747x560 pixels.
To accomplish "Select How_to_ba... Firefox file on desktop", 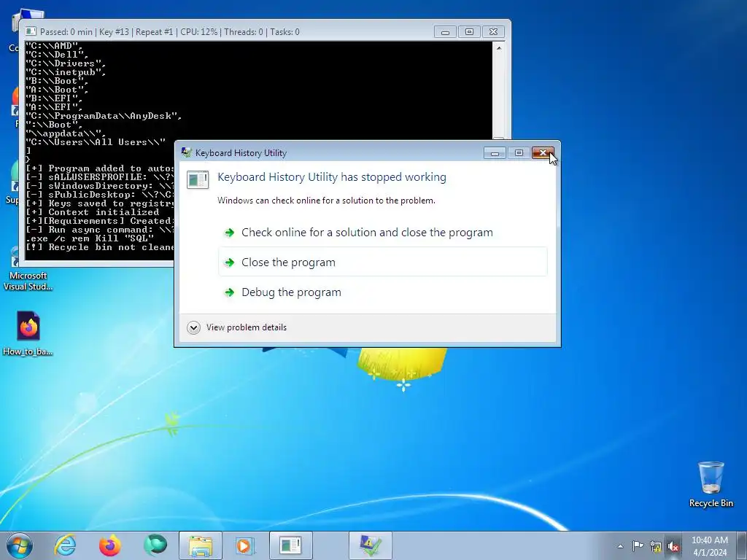I will (28, 334).
